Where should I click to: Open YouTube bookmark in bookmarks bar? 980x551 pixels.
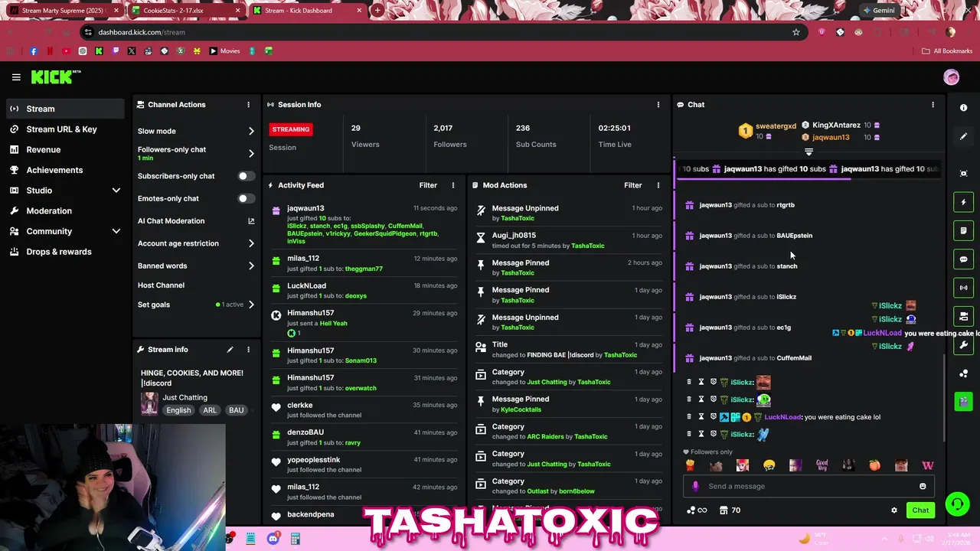67,51
